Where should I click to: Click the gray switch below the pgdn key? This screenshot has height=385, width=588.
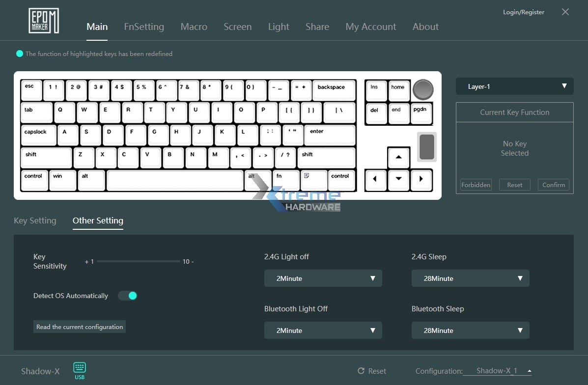426,147
